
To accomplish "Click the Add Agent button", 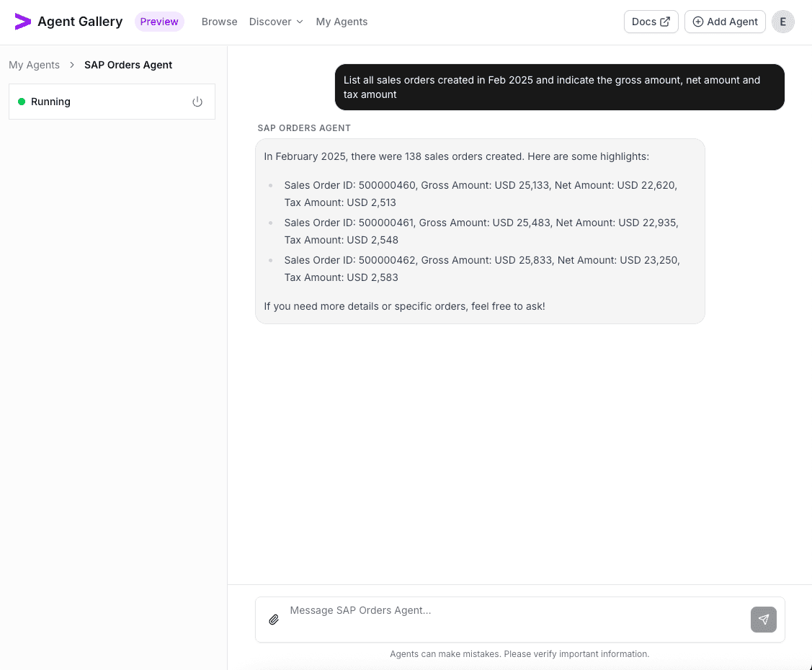I will pos(725,22).
